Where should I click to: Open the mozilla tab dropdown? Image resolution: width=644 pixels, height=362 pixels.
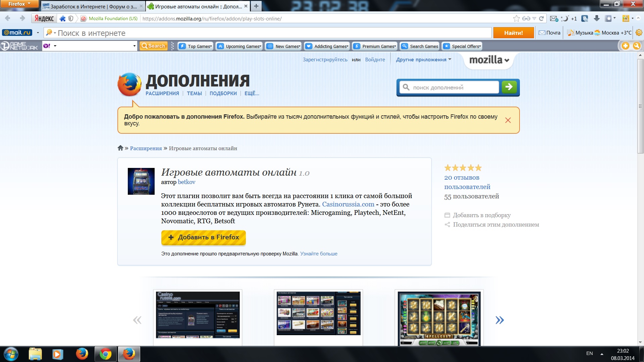pos(489,60)
